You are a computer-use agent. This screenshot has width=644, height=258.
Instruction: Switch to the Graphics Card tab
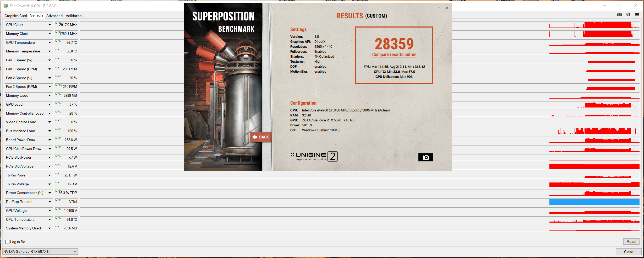coord(16,16)
